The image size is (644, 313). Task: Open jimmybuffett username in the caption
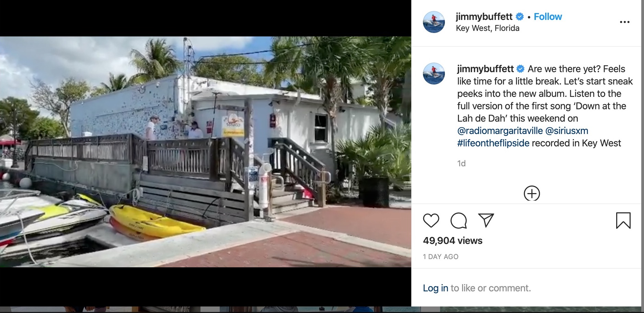click(x=485, y=69)
